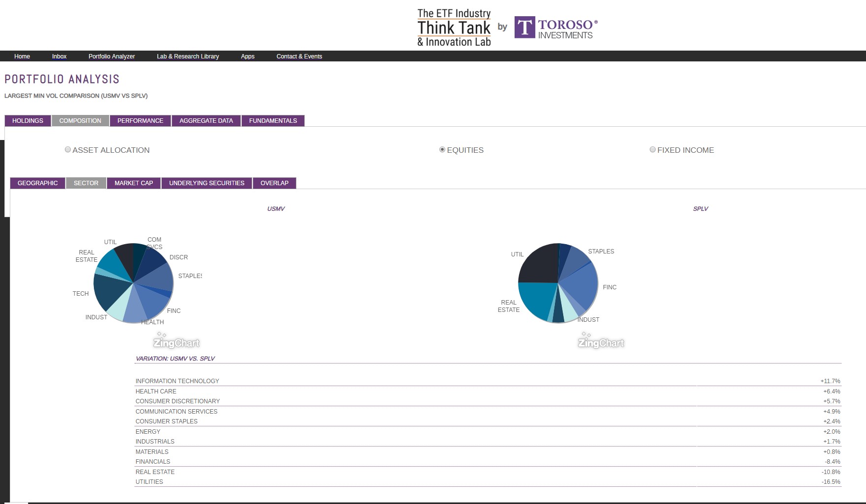Click the INDUST label on SPLV pie
866x504 pixels.
click(588, 320)
